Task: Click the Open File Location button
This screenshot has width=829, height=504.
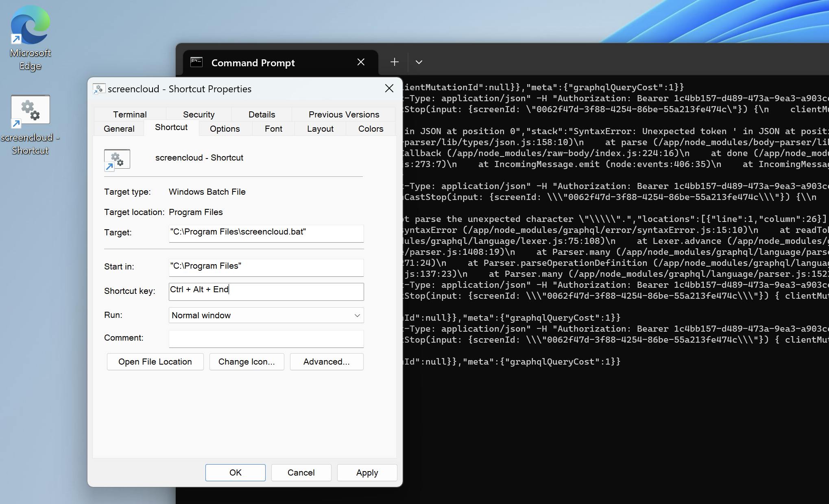Action: tap(155, 362)
